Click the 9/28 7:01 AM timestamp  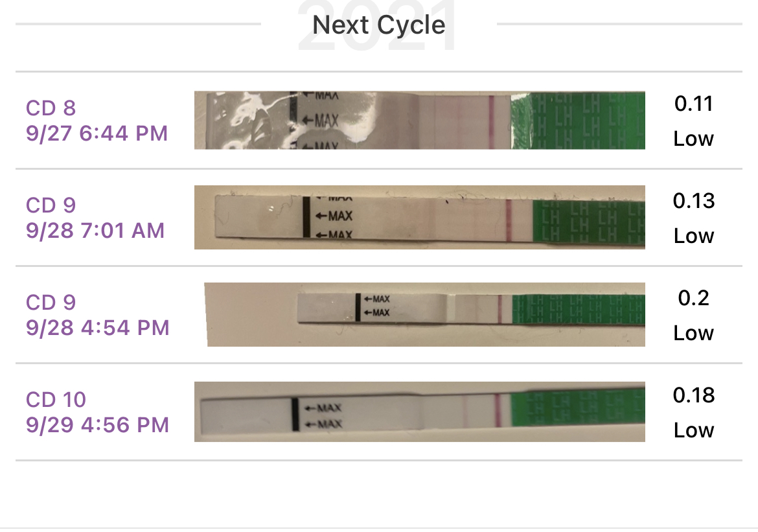point(95,231)
